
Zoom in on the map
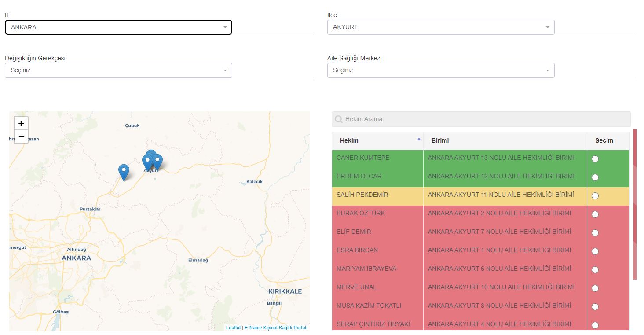[x=21, y=123]
